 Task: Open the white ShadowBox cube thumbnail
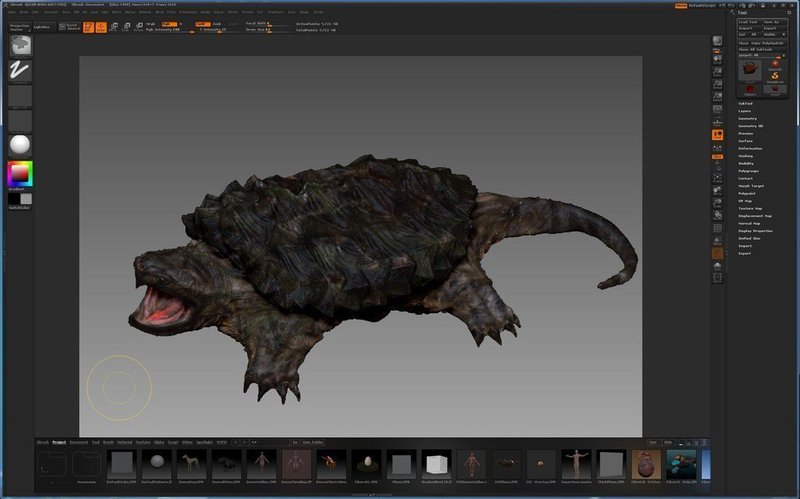point(436,464)
